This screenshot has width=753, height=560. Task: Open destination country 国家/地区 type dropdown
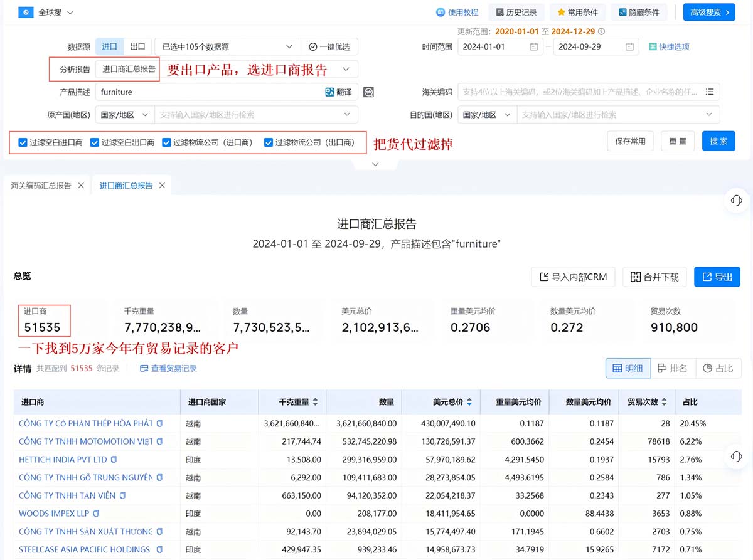coord(486,115)
